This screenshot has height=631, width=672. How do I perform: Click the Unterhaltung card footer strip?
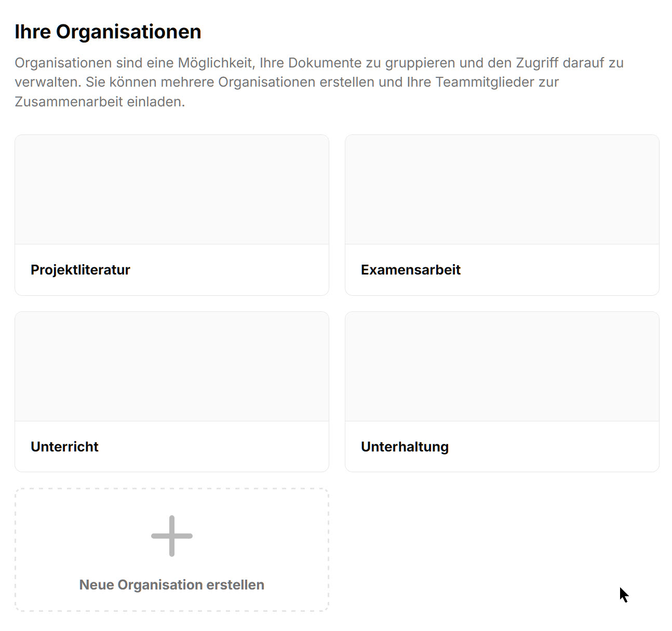coord(502,447)
